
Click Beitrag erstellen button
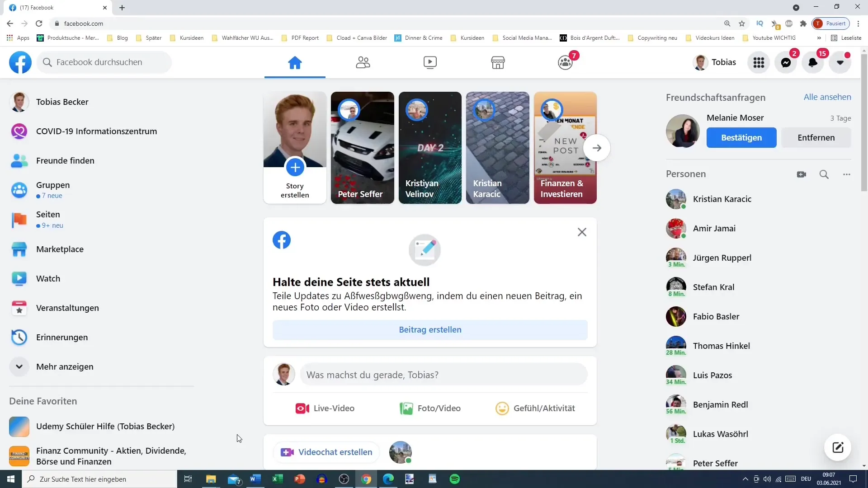(430, 330)
